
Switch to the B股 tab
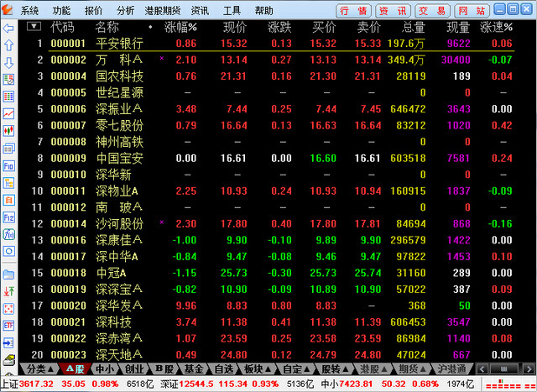(164, 369)
